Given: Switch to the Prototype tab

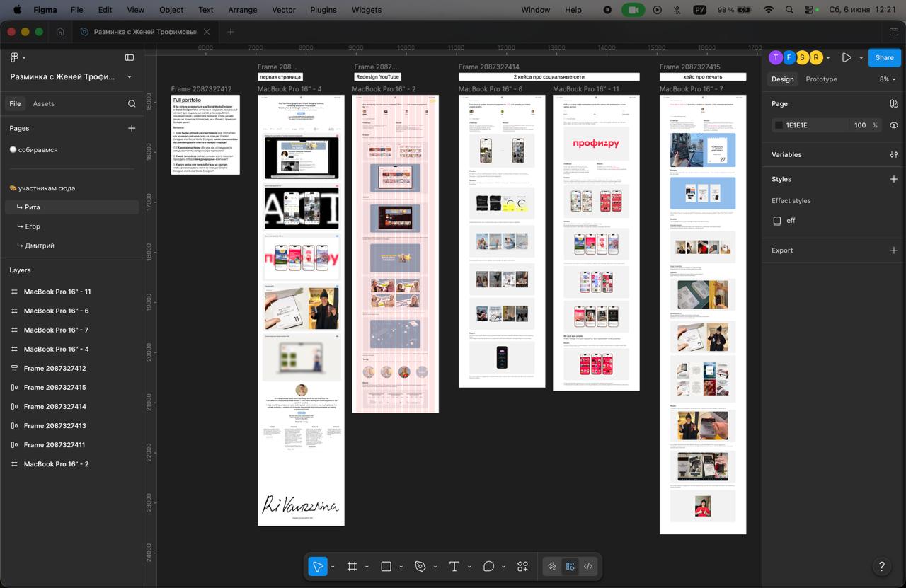Looking at the screenshot, I should tap(821, 79).
